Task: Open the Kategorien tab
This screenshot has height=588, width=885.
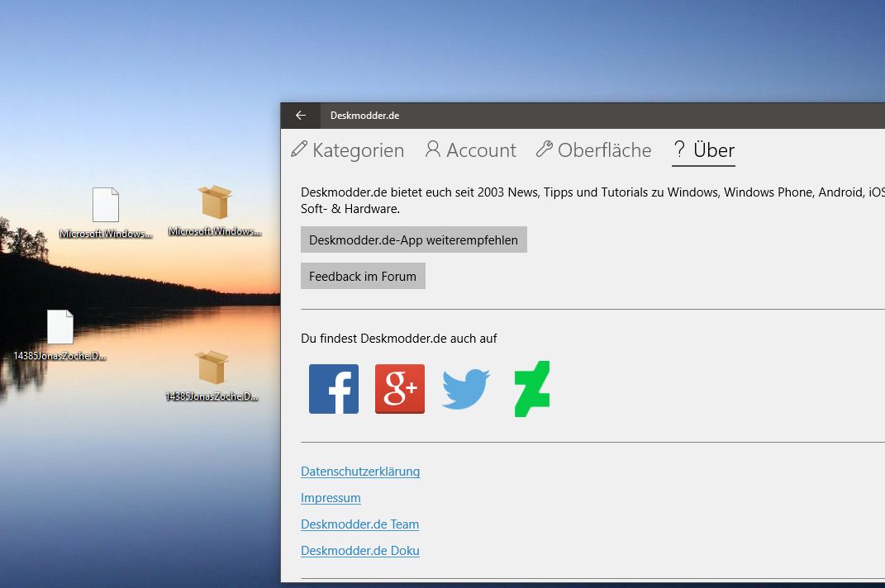Action: (x=348, y=150)
